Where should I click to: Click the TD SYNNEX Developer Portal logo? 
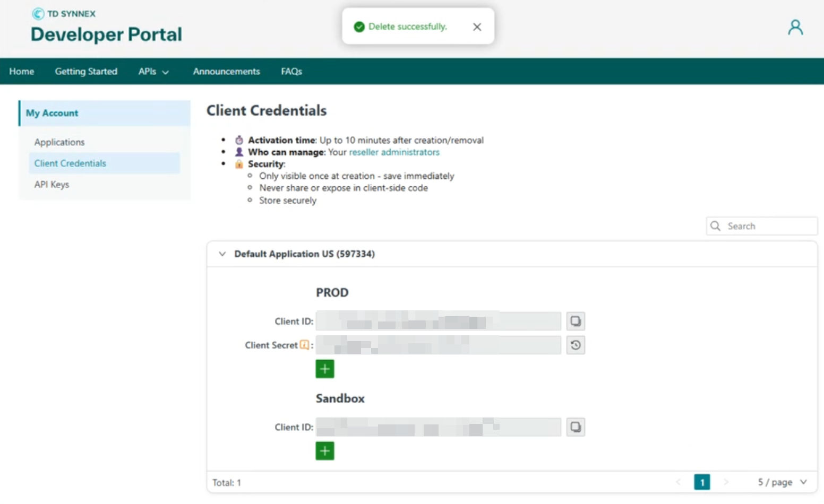coord(106,27)
